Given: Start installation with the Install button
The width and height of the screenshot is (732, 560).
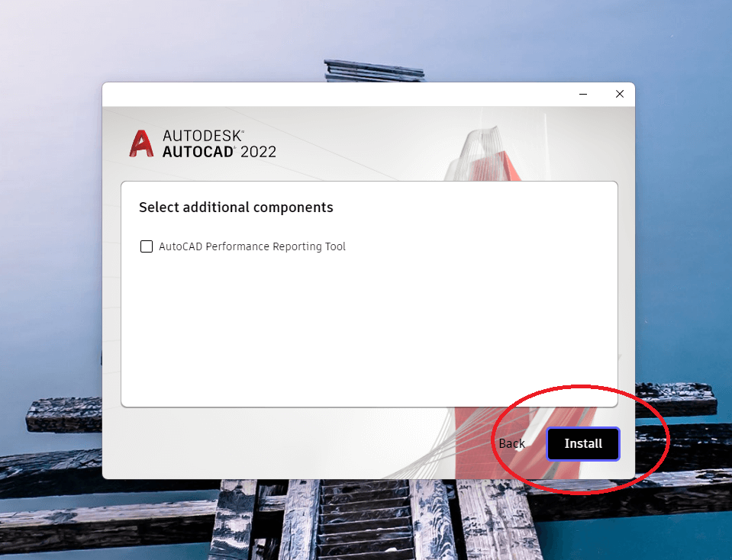Looking at the screenshot, I should (x=583, y=444).
